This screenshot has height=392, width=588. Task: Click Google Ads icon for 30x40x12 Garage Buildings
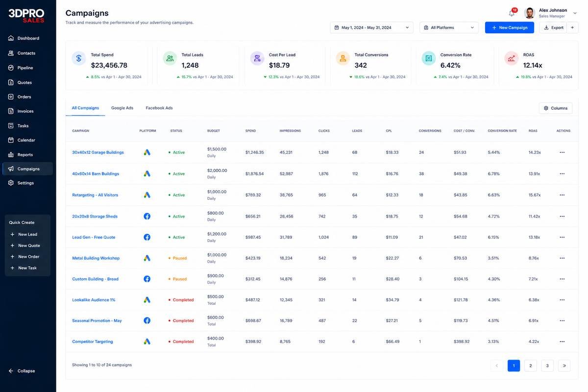click(x=147, y=152)
